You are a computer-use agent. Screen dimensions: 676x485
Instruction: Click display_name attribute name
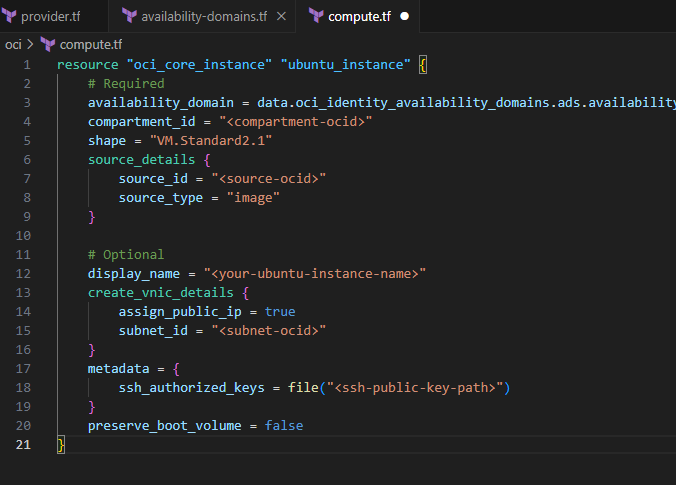click(x=134, y=274)
